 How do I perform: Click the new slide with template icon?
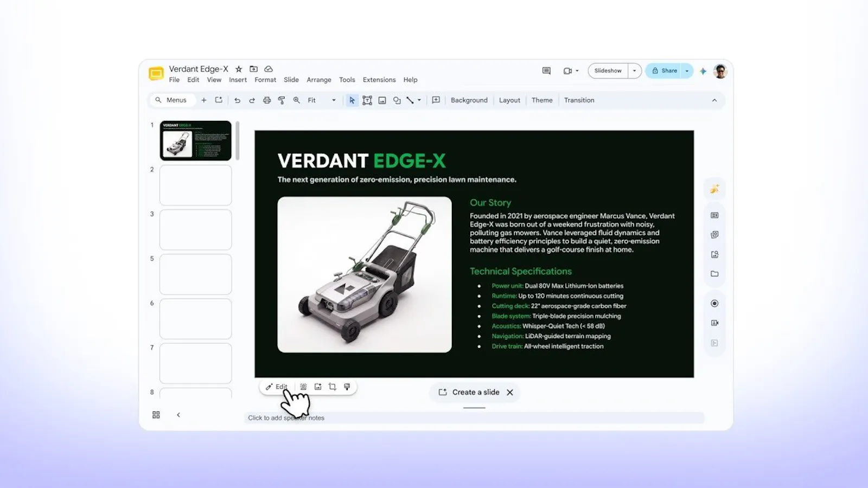(x=219, y=100)
